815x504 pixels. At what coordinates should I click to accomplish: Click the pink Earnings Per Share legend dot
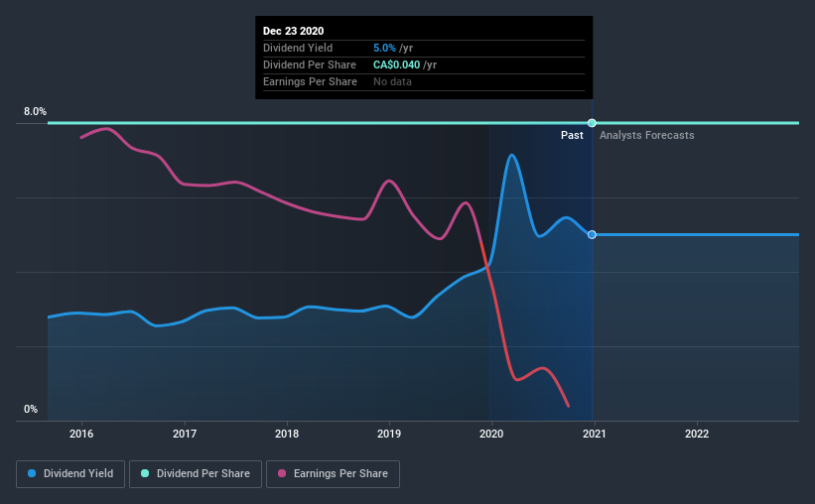click(282, 473)
